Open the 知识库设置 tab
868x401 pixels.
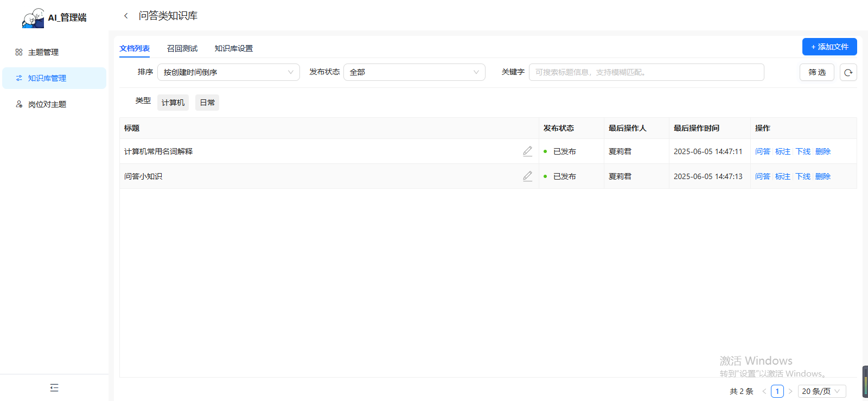(234, 48)
